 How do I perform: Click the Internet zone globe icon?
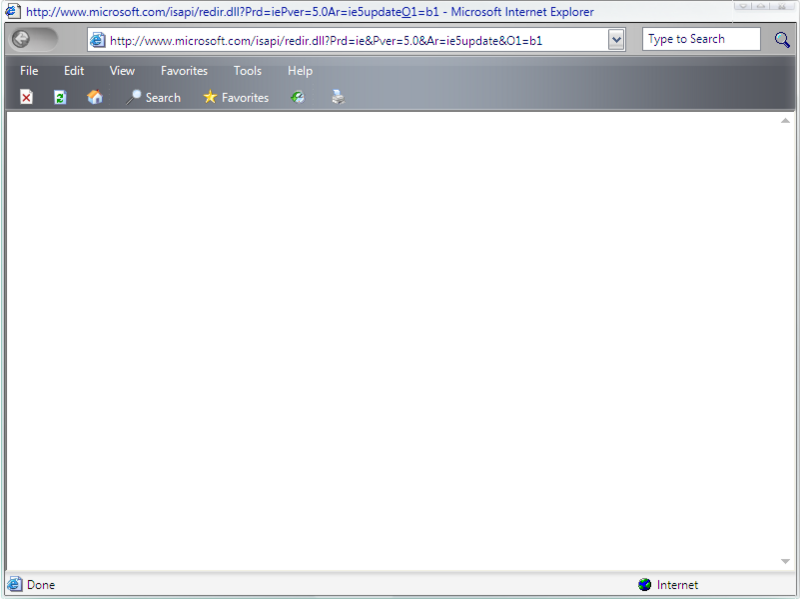pos(644,584)
